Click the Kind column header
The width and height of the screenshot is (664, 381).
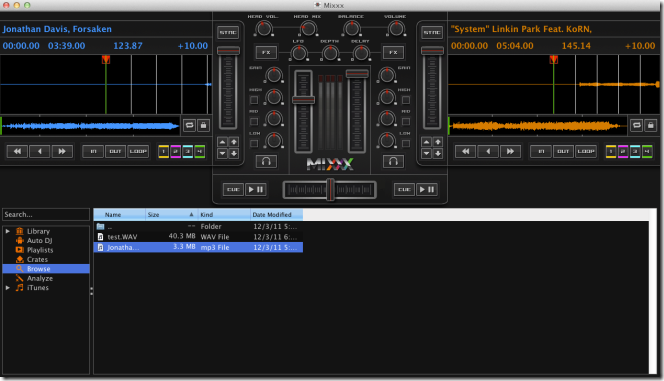click(x=224, y=215)
